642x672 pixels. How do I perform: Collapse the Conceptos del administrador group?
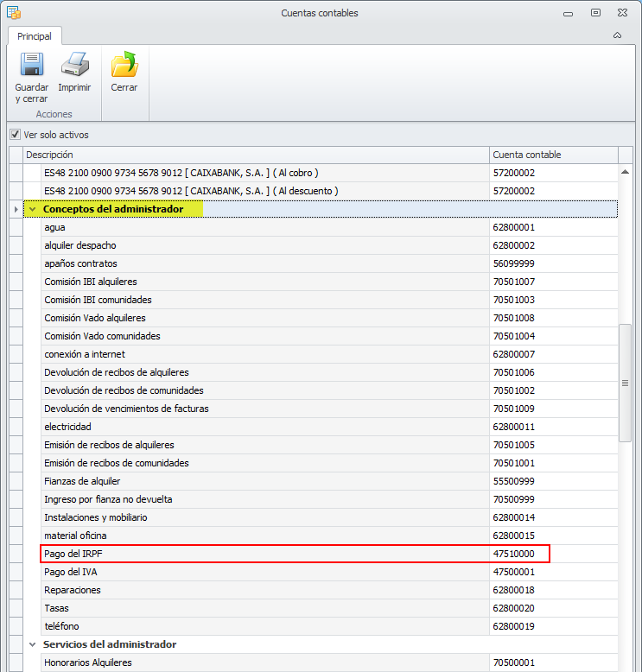click(33, 209)
